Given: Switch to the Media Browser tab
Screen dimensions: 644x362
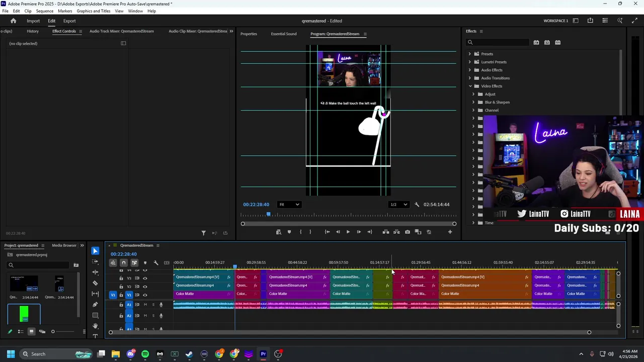Looking at the screenshot, I should click(x=64, y=245).
